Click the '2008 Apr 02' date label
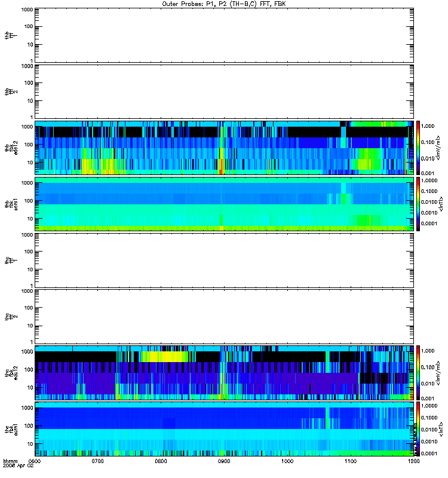This screenshot has height=478, width=448. [18, 465]
